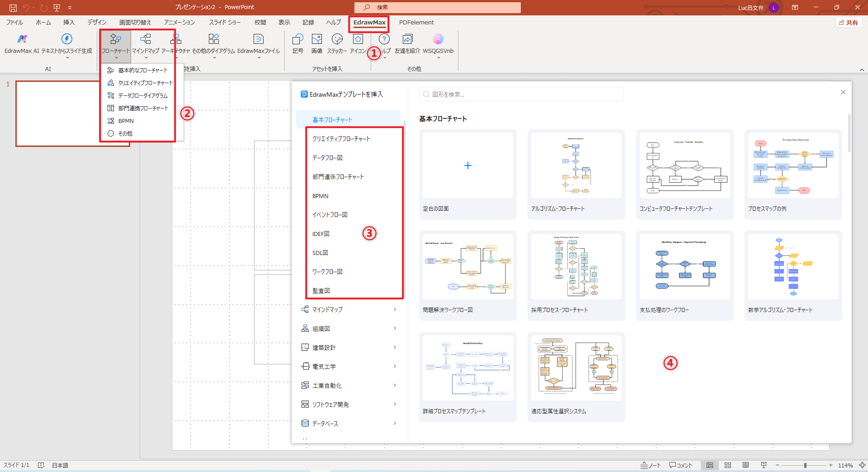The width and height of the screenshot is (868, 472).
Task: Select イベントフロー図 in template sidebar
Action: (330, 215)
